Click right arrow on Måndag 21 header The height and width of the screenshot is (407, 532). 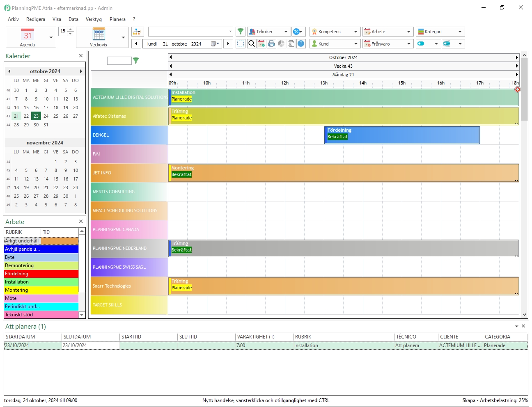coord(517,75)
